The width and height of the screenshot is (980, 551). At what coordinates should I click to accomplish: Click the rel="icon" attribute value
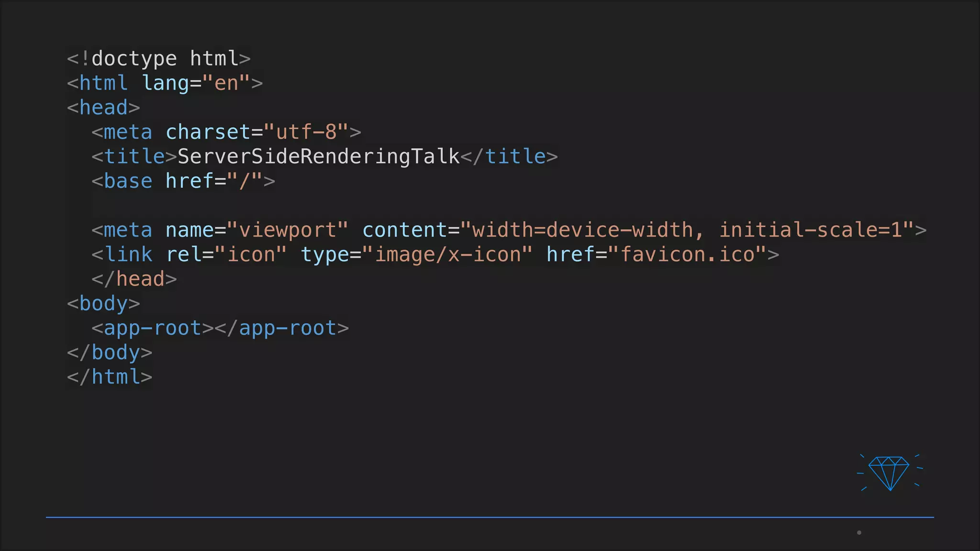point(251,254)
